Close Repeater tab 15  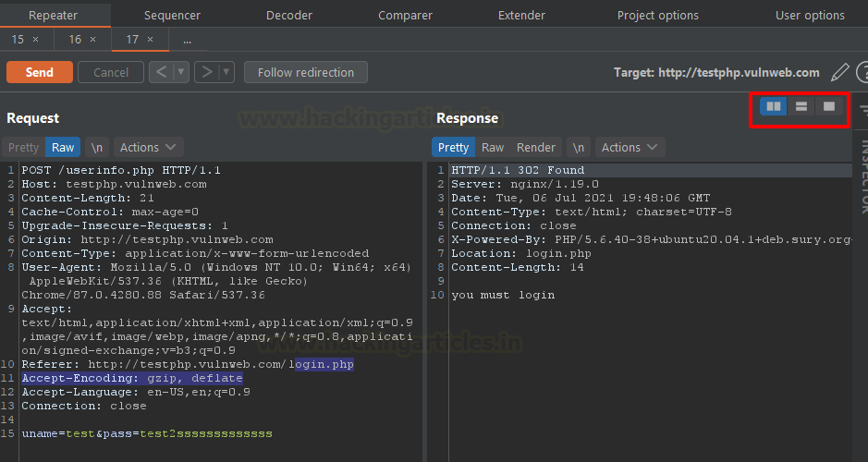(36, 40)
